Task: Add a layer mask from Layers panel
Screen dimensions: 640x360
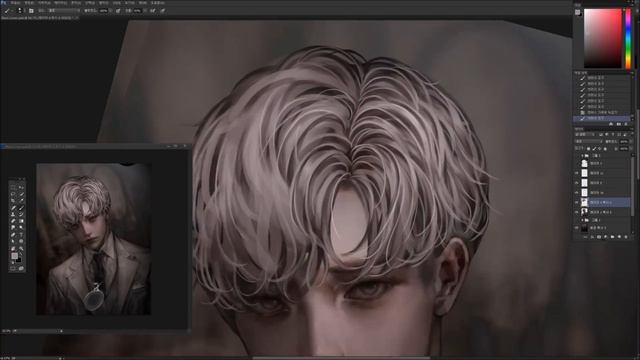Action: 599,236
